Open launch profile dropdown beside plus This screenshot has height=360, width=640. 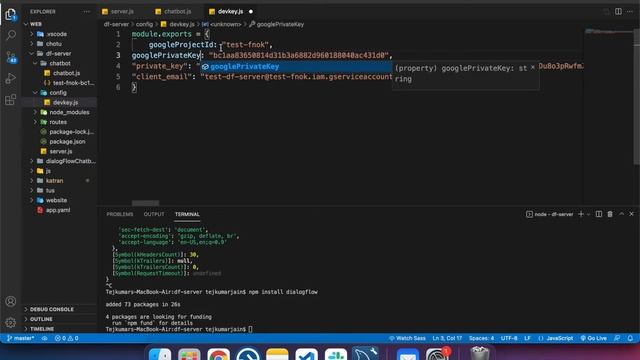(588, 214)
